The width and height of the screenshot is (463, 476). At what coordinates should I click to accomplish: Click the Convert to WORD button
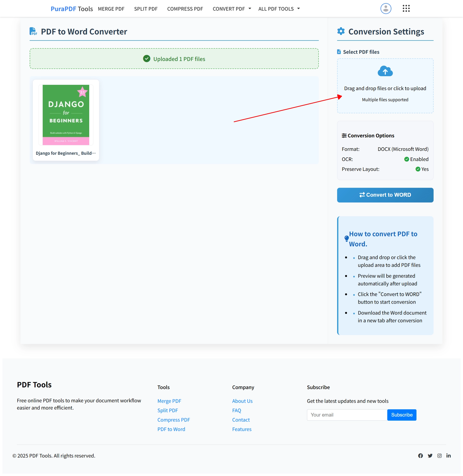point(385,195)
